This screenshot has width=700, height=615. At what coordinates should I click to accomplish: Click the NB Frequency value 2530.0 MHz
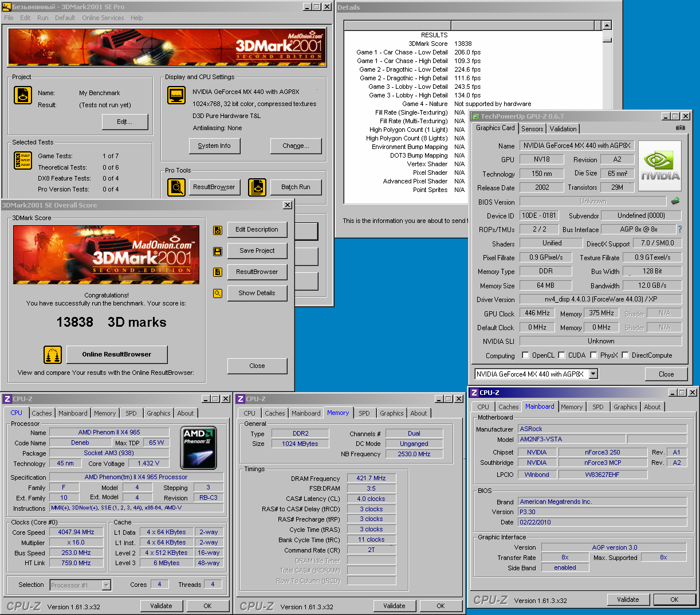coord(414,455)
